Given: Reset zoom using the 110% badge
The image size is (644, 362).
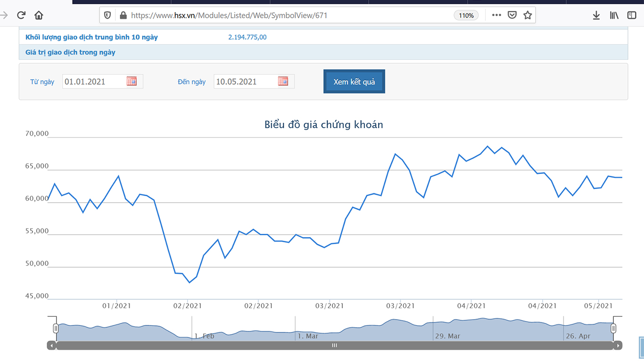Looking at the screenshot, I should click(466, 16).
